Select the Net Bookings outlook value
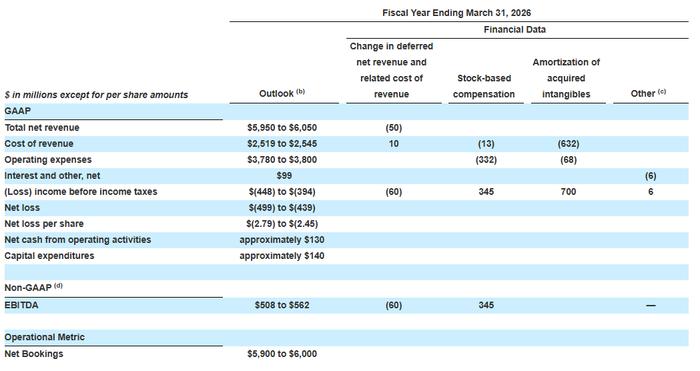Viewport: 700px width, 371px height. tap(282, 354)
